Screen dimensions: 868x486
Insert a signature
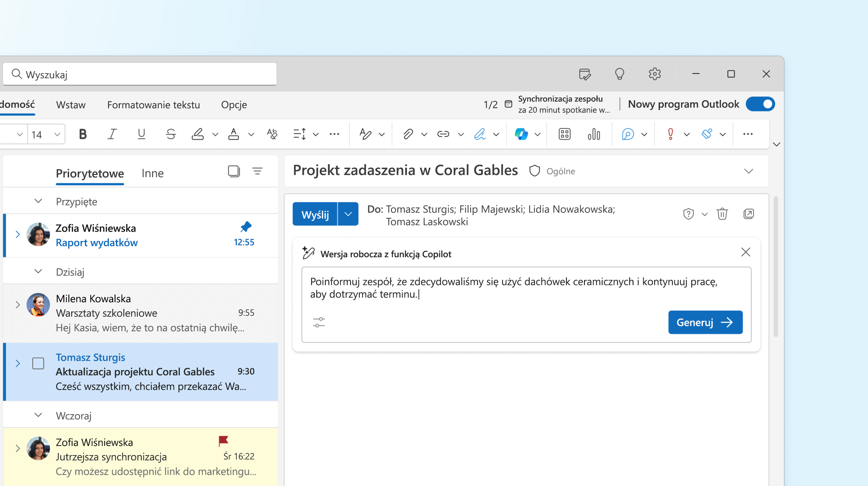coord(480,134)
